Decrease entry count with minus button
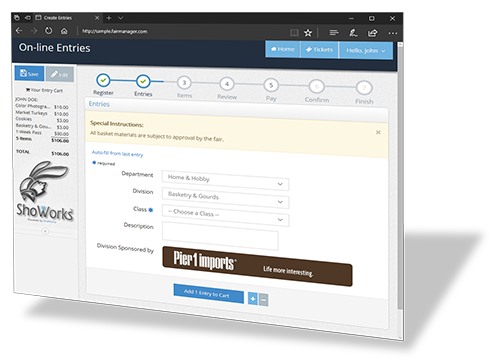Image resolution: width=500 pixels, height=360 pixels. click(263, 300)
